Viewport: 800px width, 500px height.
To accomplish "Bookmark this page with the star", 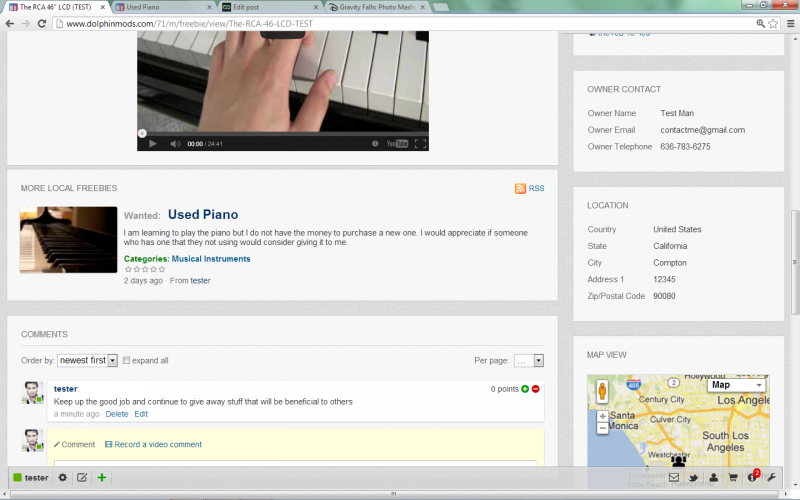I will point(773,23).
